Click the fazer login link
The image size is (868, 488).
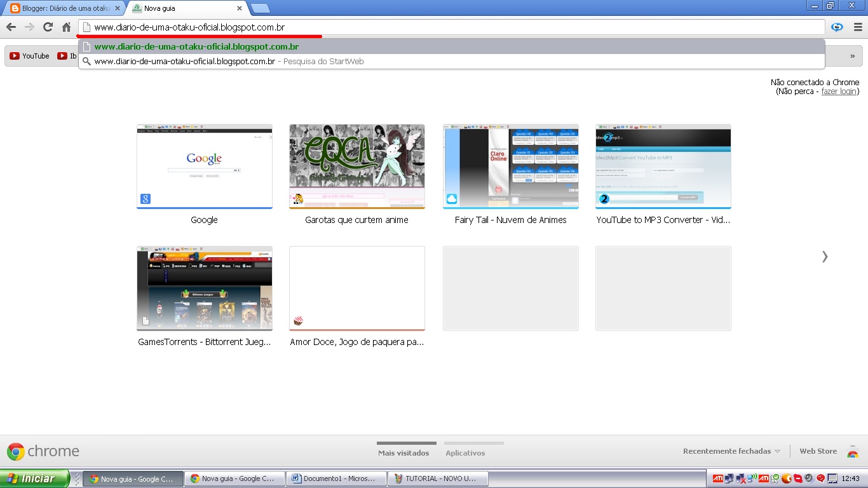point(839,91)
